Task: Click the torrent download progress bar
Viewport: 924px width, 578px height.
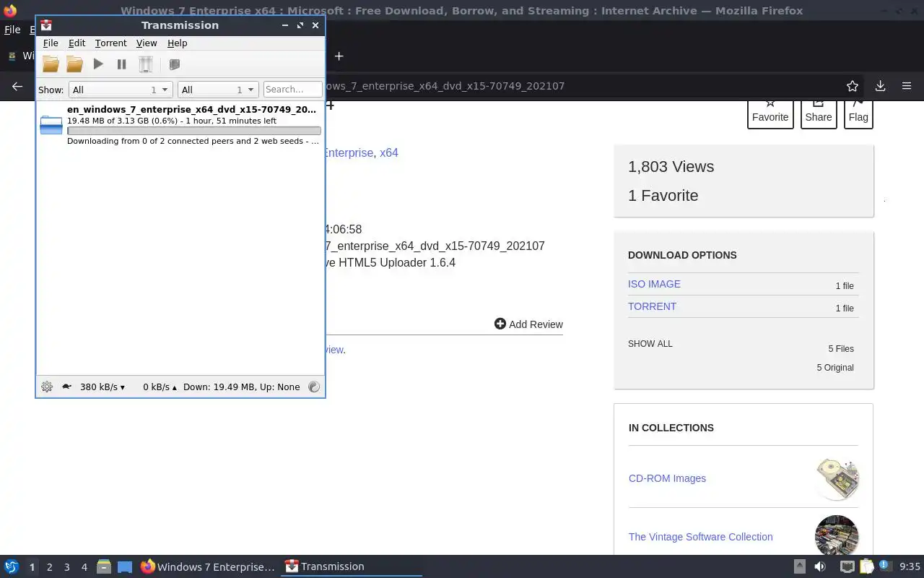Action: [x=194, y=131]
